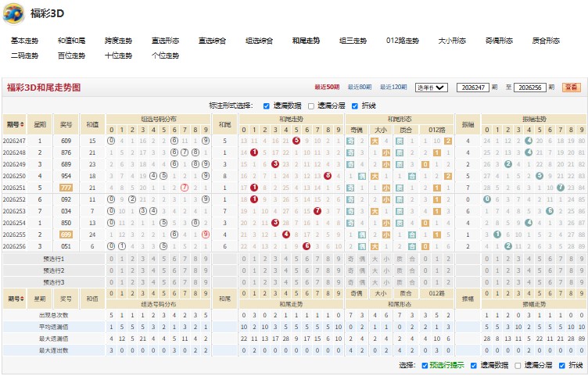Open 十位走势 chart
Viewport: 588px width, 376px height.
coord(119,56)
